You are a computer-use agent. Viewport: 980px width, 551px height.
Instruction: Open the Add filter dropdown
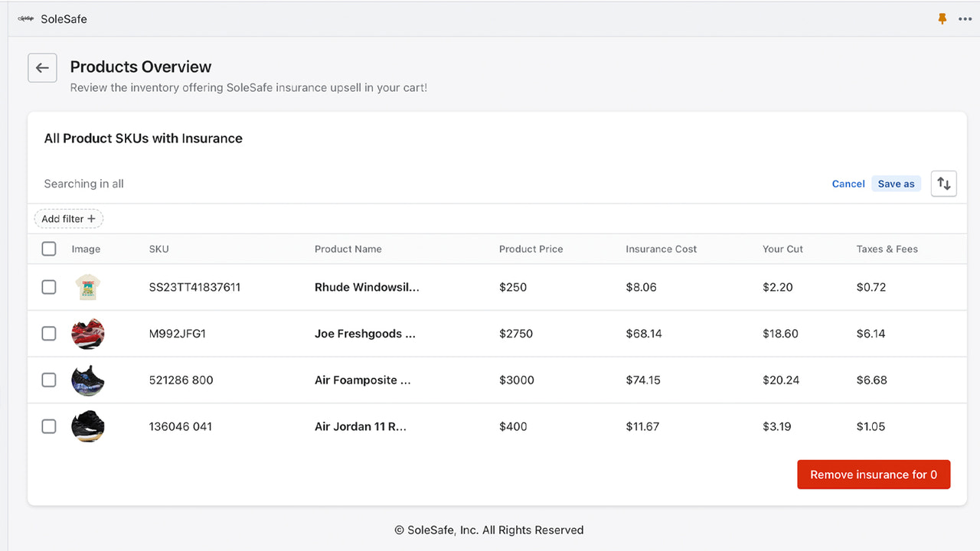pyautogui.click(x=68, y=218)
